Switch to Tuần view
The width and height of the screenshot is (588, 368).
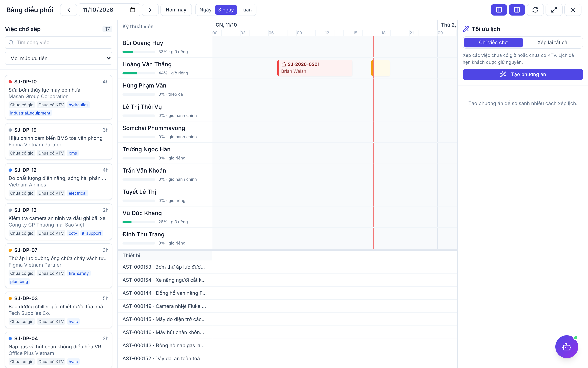coord(246,10)
